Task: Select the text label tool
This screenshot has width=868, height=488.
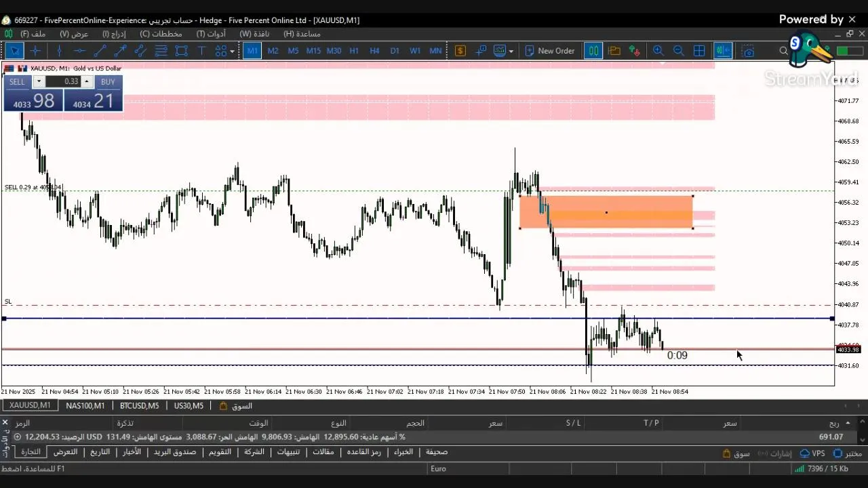Action: tap(201, 51)
